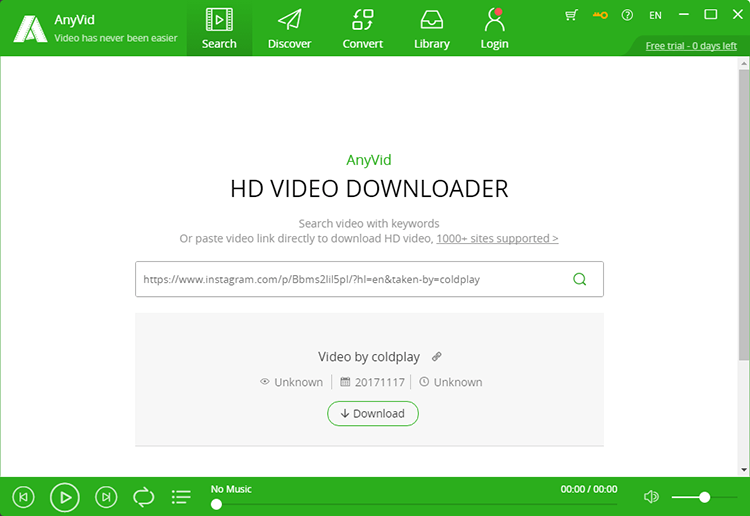Open the Login section
The height and width of the screenshot is (516, 750).
coord(494,29)
